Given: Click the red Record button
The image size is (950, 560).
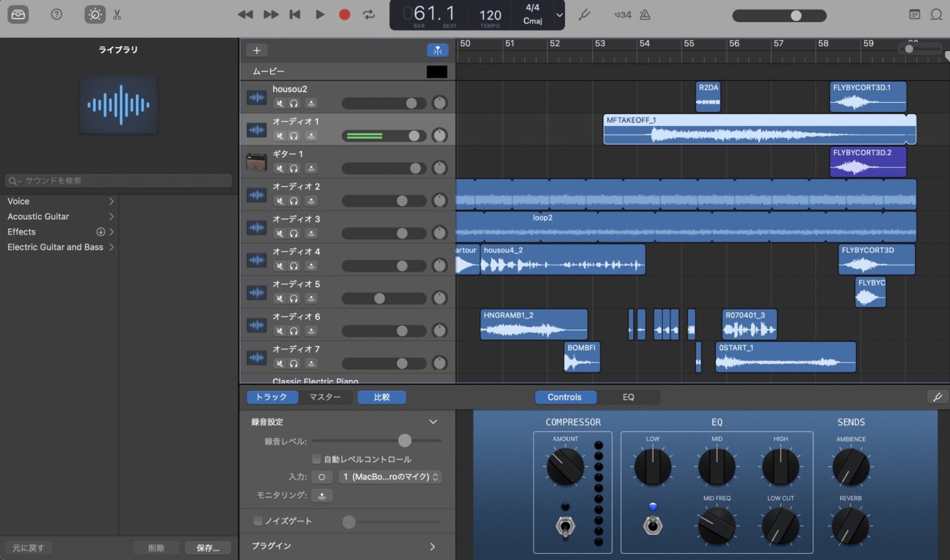Looking at the screenshot, I should click(344, 14).
